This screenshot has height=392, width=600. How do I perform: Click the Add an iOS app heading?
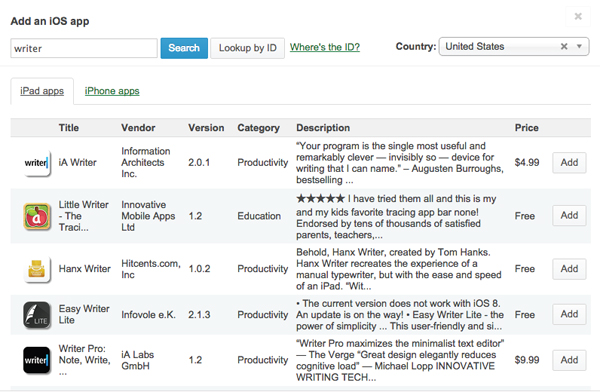pyautogui.click(x=50, y=21)
